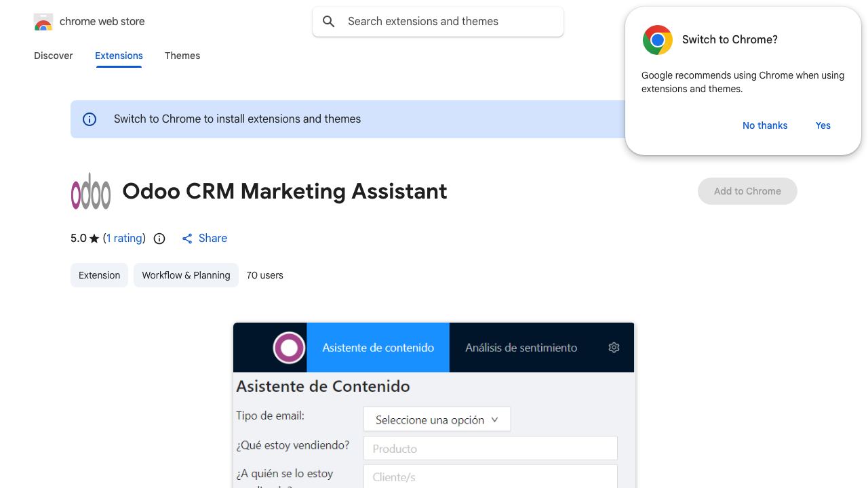This screenshot has height=488, width=868.
Task: Click the Share icon
Action: (x=187, y=239)
